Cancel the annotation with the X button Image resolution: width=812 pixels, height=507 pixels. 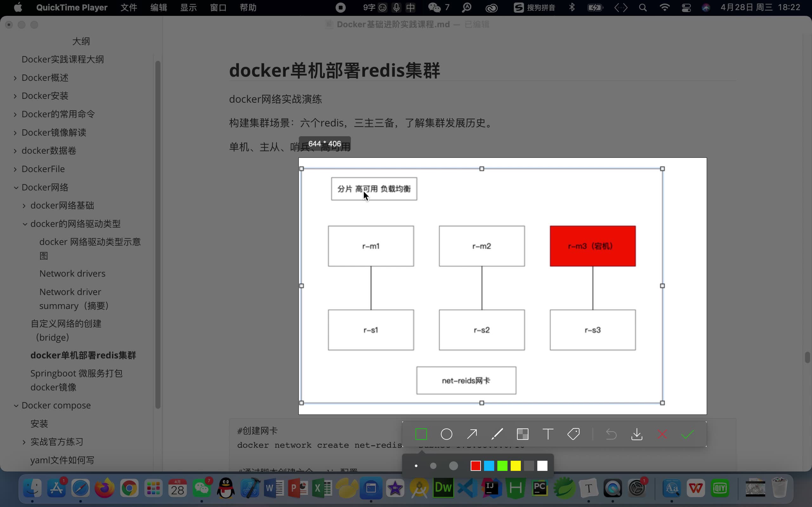pyautogui.click(x=662, y=434)
